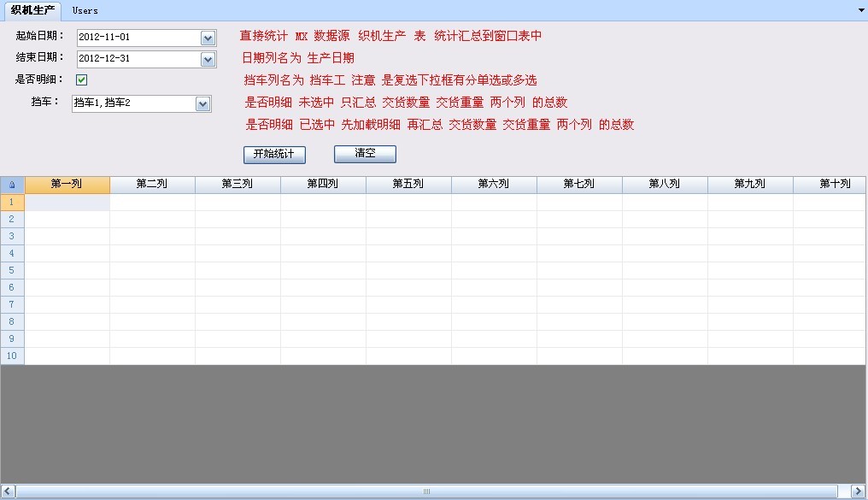The height and width of the screenshot is (500, 868).
Task: Click the 是否明细 label text
Action: click(38, 79)
